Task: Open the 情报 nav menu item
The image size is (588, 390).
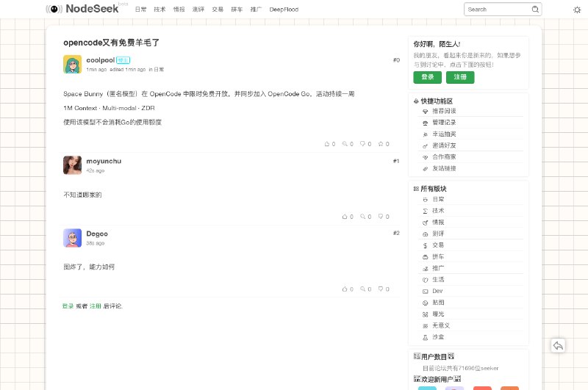Action: 179,10
